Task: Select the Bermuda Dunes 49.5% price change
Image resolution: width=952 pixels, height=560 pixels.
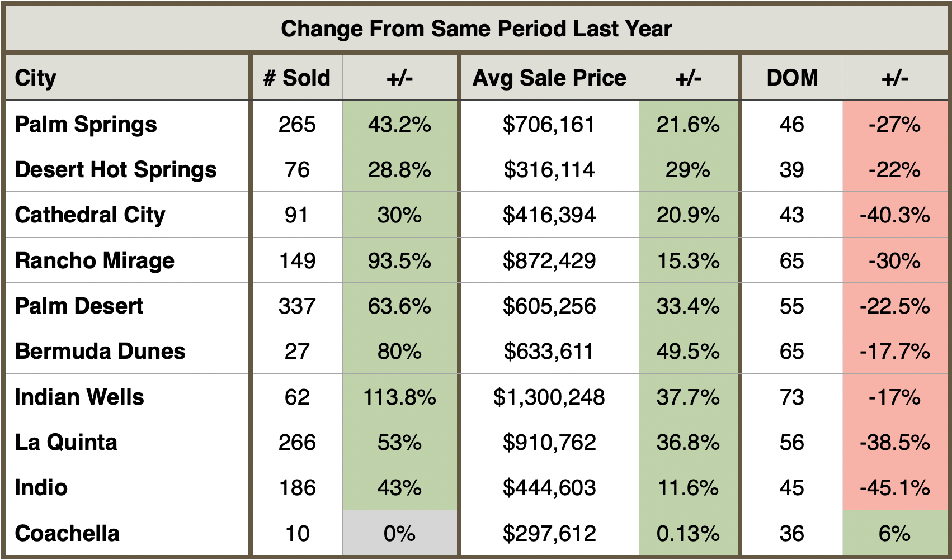Action: pyautogui.click(x=688, y=352)
